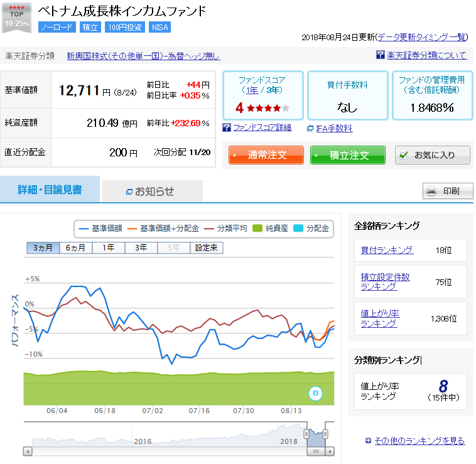The width and height of the screenshot is (476, 464).
Task: Open ファンドスコア詳細 link
Action: click(x=262, y=127)
